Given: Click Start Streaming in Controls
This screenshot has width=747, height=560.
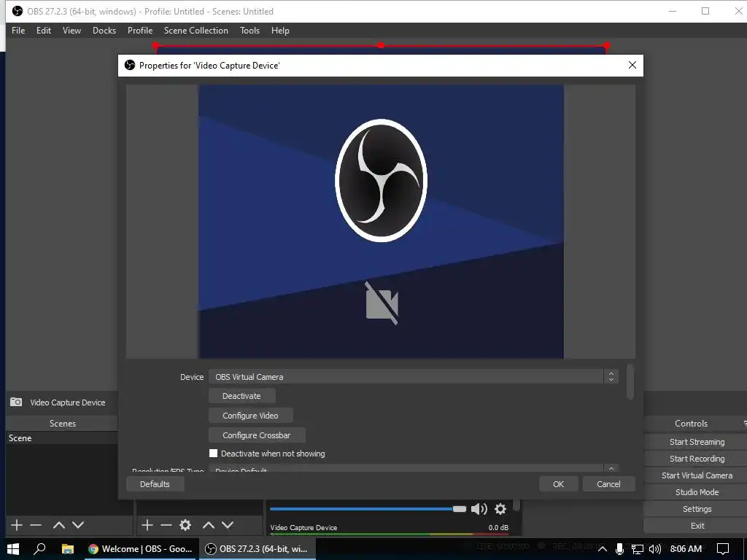Looking at the screenshot, I should click(697, 442).
